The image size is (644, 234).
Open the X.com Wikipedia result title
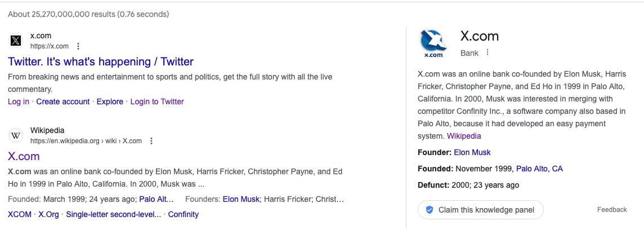point(24,156)
